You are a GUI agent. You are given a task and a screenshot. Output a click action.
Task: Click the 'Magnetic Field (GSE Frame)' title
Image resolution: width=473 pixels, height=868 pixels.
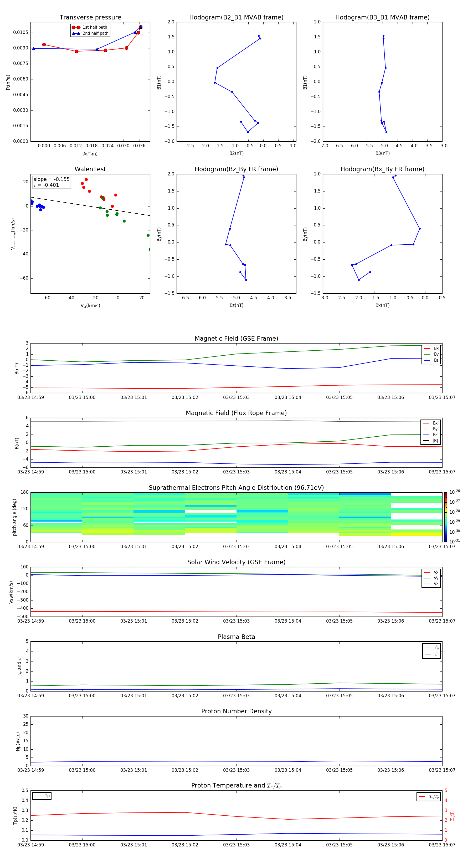click(236, 339)
